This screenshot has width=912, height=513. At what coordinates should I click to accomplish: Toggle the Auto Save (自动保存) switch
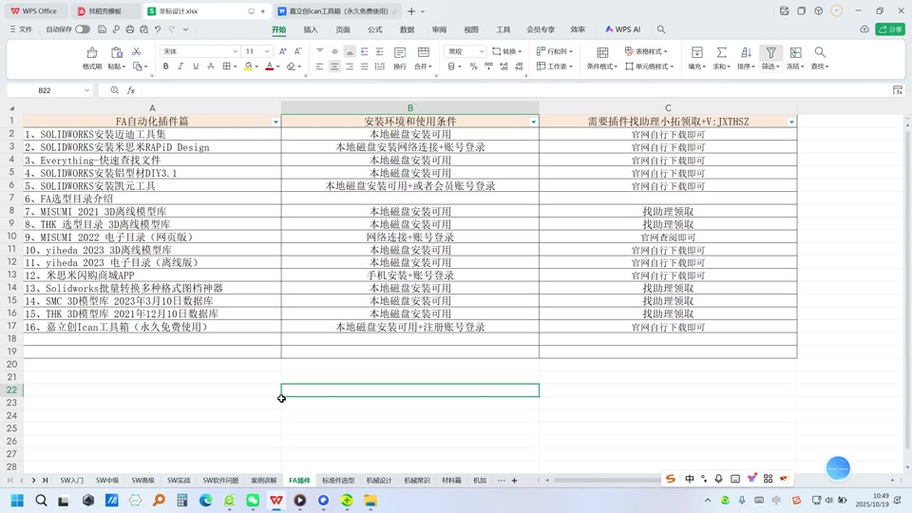coord(83,29)
